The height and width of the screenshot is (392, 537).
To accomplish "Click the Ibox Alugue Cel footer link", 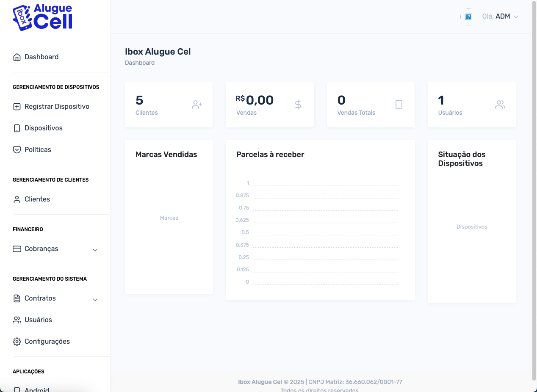I will tap(260, 382).
